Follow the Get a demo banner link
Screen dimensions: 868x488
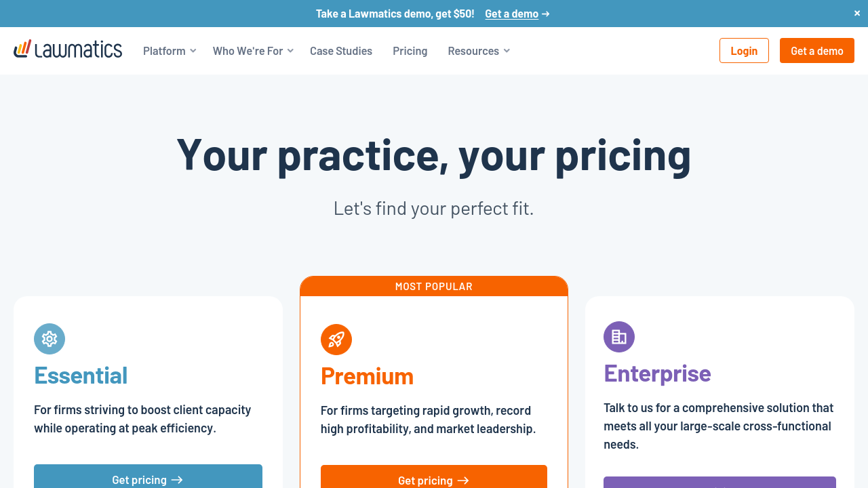pos(511,14)
